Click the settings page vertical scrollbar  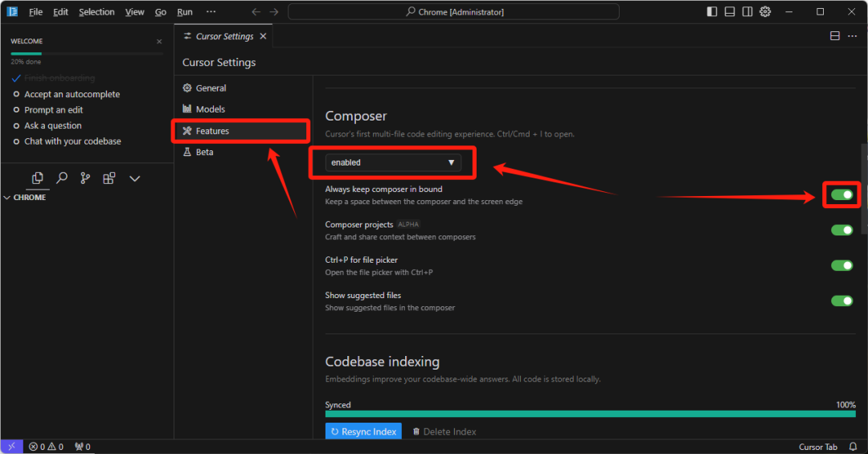864,188
